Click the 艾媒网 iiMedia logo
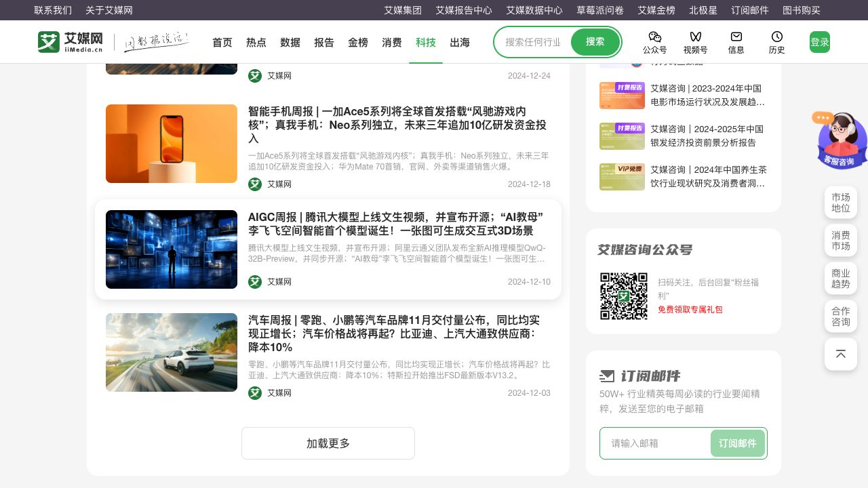 71,42
